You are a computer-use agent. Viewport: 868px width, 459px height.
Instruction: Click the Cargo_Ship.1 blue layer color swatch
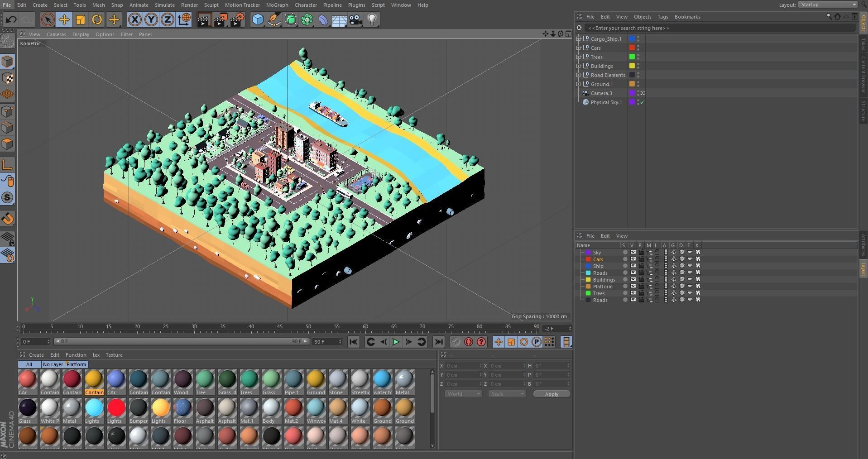(x=632, y=39)
